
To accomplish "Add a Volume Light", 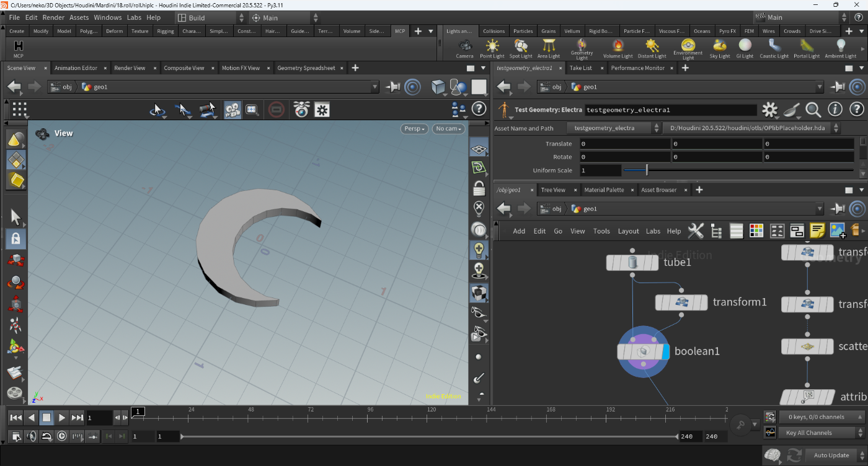I will (618, 48).
